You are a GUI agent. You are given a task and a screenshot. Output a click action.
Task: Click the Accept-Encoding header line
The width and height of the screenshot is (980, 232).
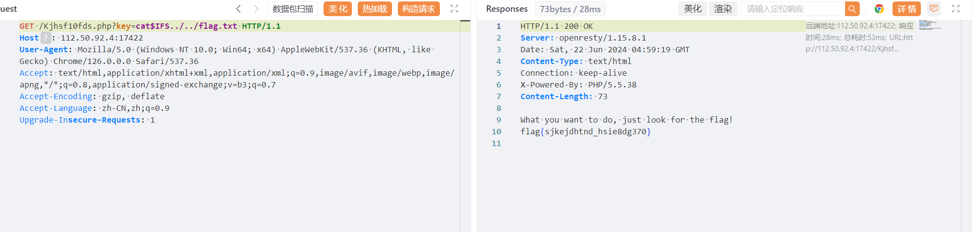(92, 96)
